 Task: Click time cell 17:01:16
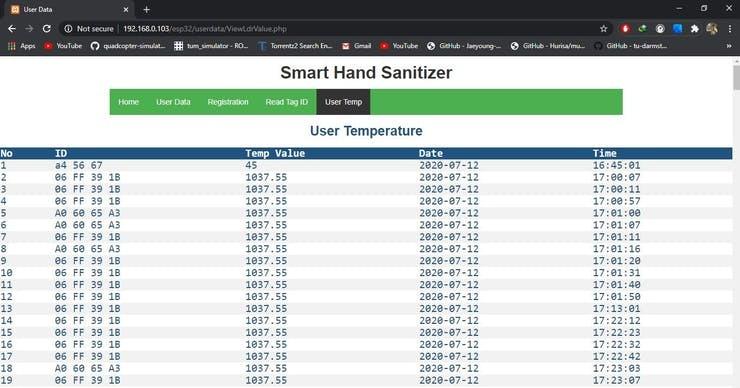(x=617, y=249)
